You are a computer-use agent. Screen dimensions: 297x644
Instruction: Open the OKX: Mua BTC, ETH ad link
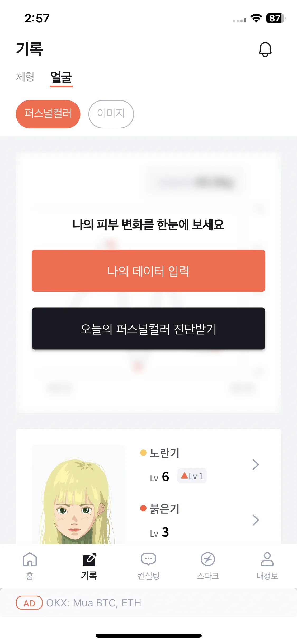pyautogui.click(x=94, y=603)
